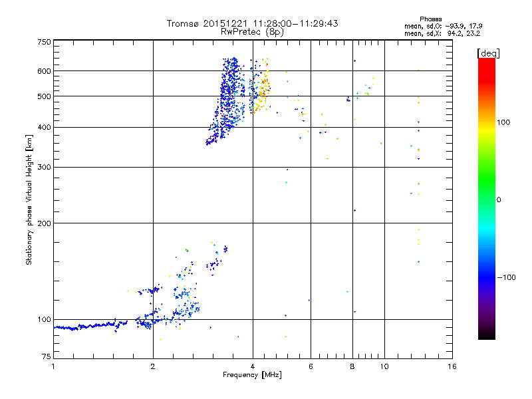Click the '[deg]' colorbar label

tap(488, 53)
